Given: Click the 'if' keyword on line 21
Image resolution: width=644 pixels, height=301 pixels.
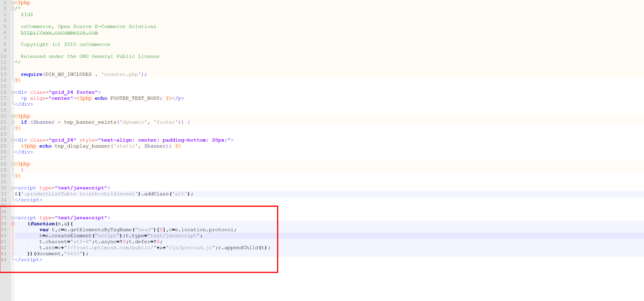Looking at the screenshot, I should pyautogui.click(x=24, y=122).
